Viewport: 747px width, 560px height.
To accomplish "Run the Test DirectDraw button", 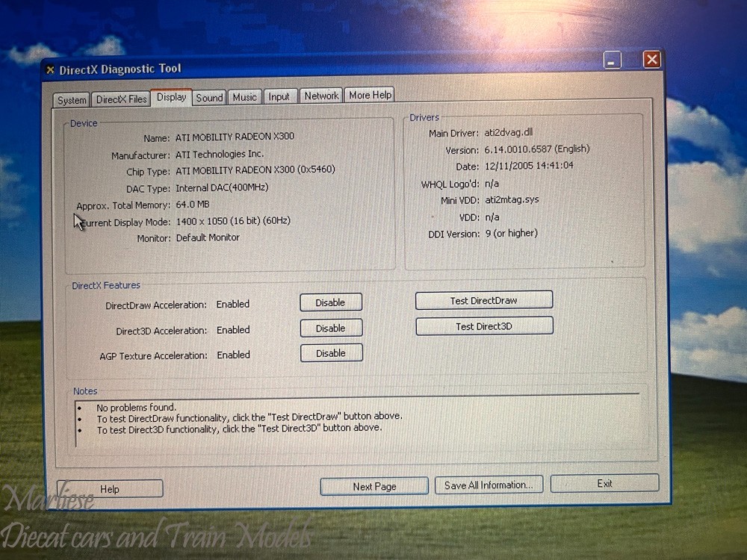I will click(x=483, y=300).
